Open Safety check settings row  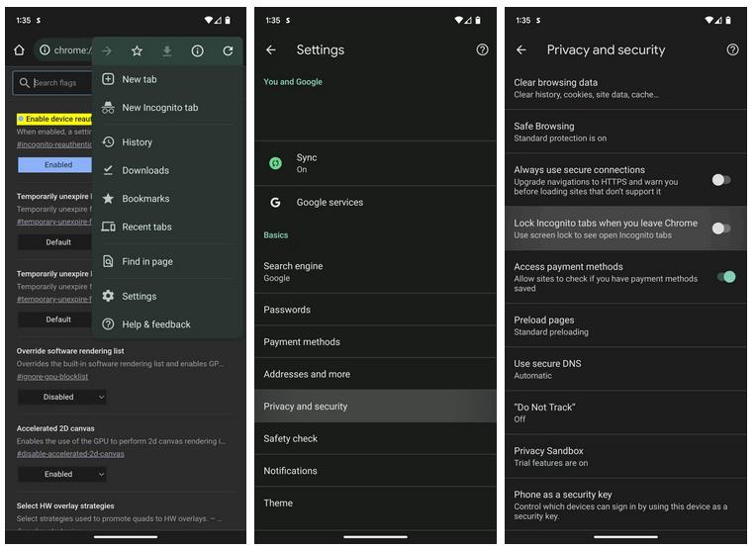375,438
